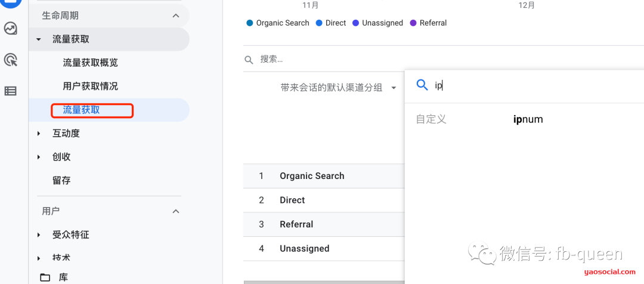Image resolution: width=644 pixels, height=284 pixels.
Task: Open the Advertising cursor-target icon
Action: 10,60
